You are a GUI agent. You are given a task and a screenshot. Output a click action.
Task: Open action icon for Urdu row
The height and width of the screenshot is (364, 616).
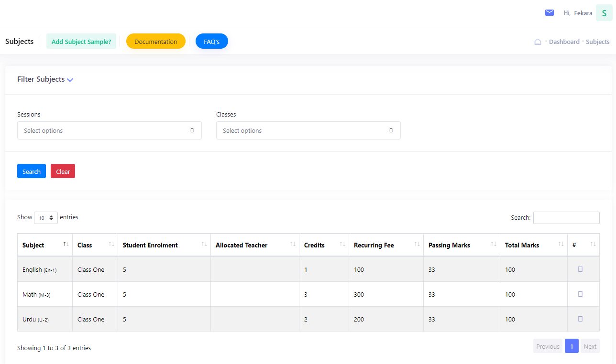580,319
